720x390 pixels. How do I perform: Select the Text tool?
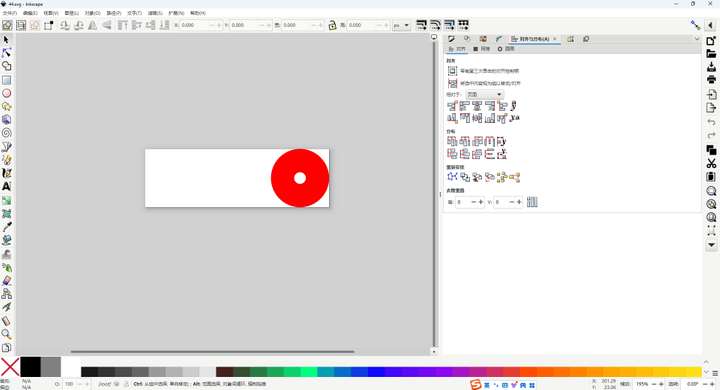(6, 187)
